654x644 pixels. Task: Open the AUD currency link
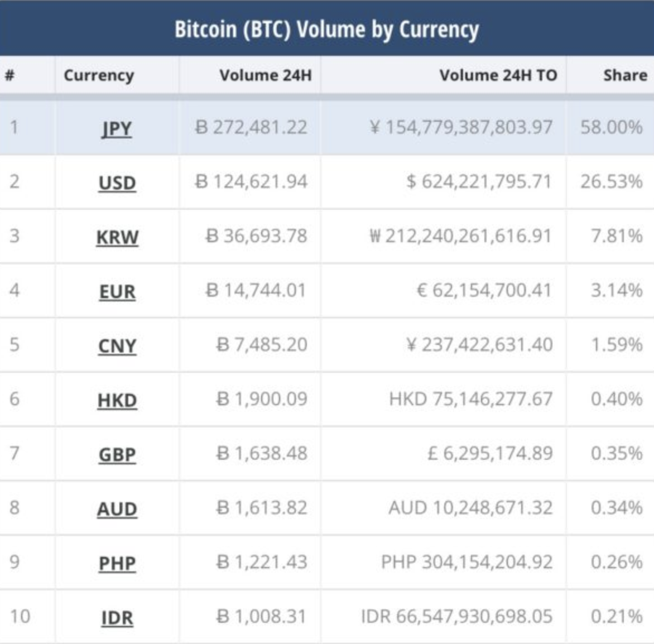coord(117,509)
